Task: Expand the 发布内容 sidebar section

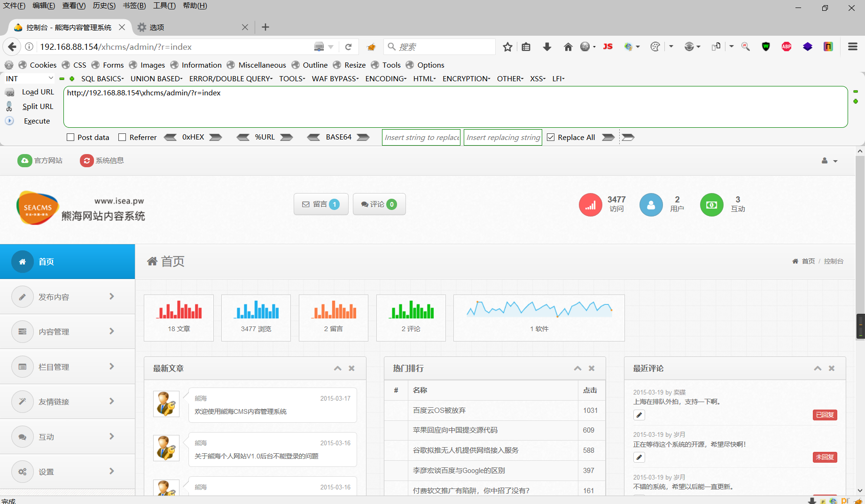Action: 67,297
